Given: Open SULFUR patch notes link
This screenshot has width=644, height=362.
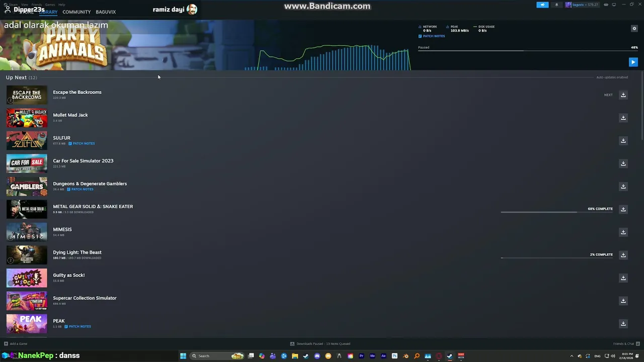Looking at the screenshot, I should pyautogui.click(x=82, y=143).
